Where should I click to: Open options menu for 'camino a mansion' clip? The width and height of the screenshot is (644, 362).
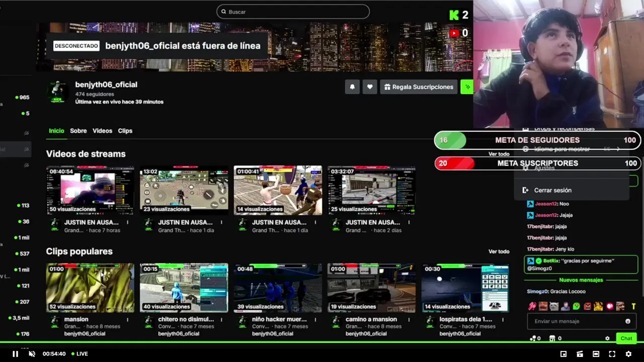[409, 319]
